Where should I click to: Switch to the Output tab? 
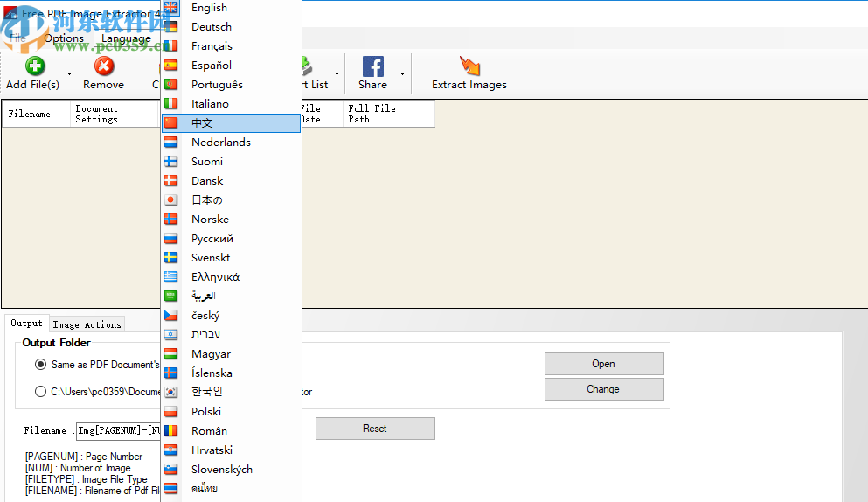(x=26, y=323)
